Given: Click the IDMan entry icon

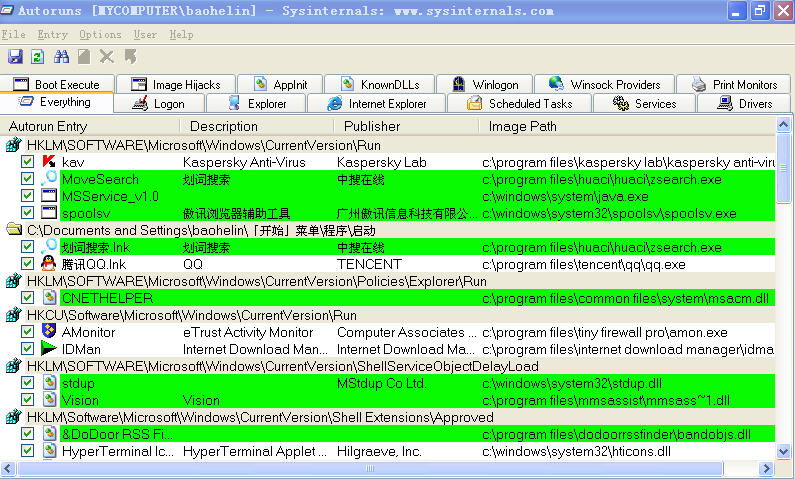Looking at the screenshot, I should (x=49, y=349).
